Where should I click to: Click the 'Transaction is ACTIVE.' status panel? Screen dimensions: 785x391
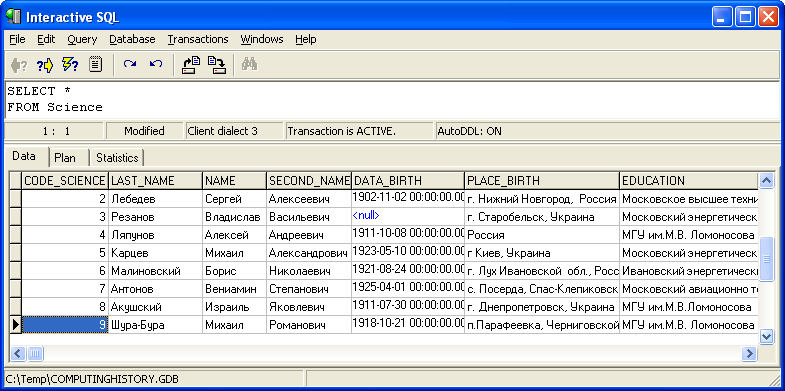[358, 131]
